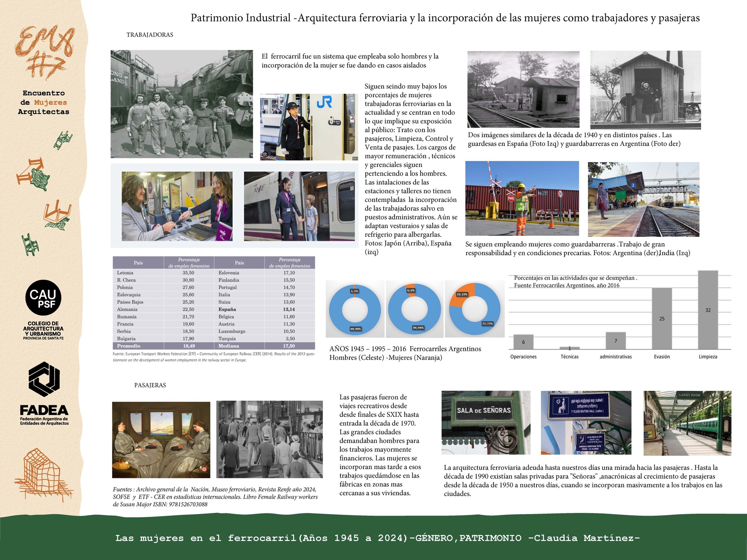
Task: Open the Argentina guardabarreras woman in hut photo
Action: tap(645, 90)
